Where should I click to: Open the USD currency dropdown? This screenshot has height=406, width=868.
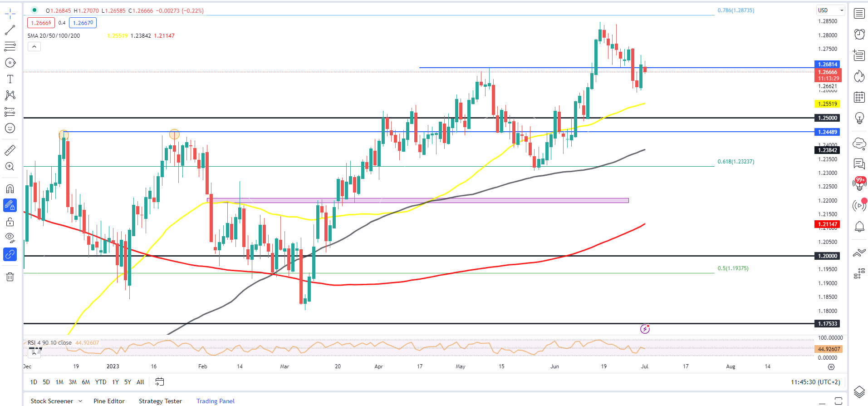tap(831, 10)
